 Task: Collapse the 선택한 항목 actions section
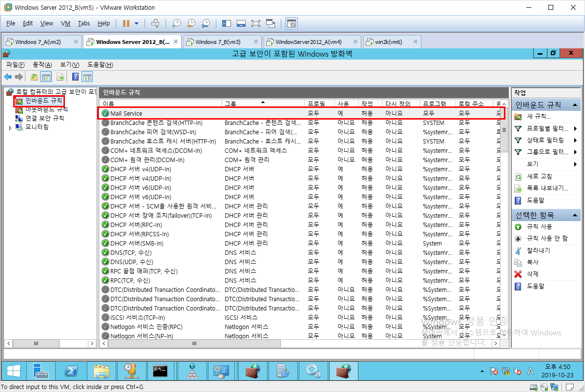[x=575, y=215]
